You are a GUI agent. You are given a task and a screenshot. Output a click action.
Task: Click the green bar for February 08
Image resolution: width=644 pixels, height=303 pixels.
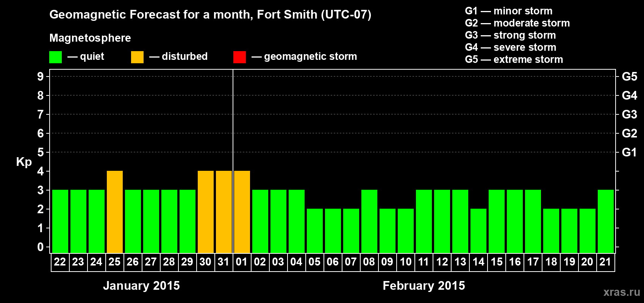(369, 222)
